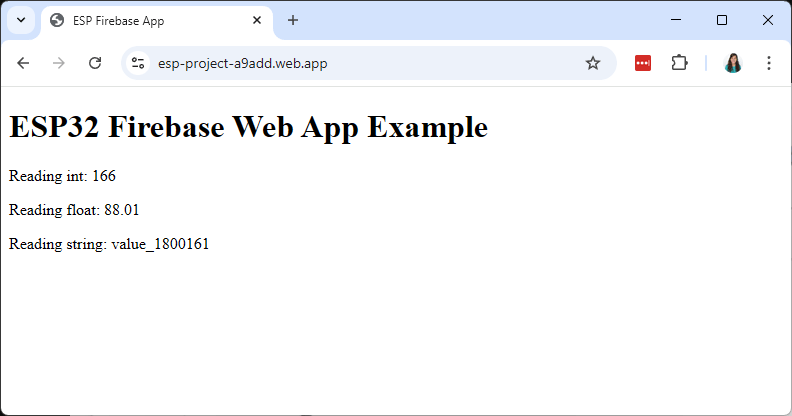
Task: Click the Reading string value_1800161 text
Action: (x=109, y=244)
